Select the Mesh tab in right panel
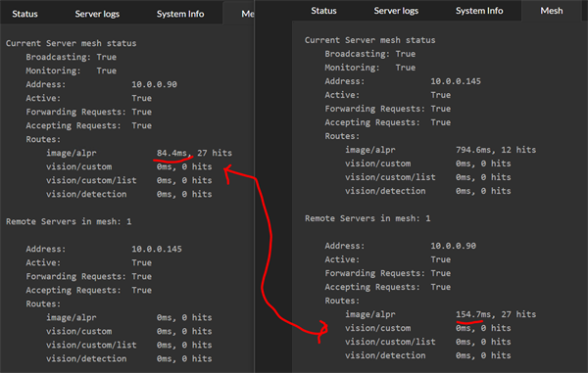 pyautogui.click(x=551, y=11)
